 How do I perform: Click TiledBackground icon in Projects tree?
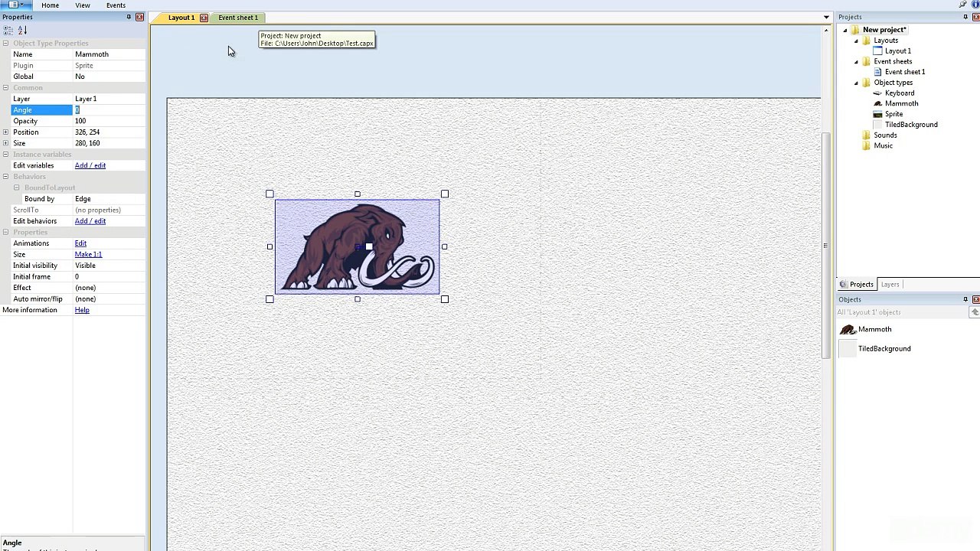(x=877, y=125)
